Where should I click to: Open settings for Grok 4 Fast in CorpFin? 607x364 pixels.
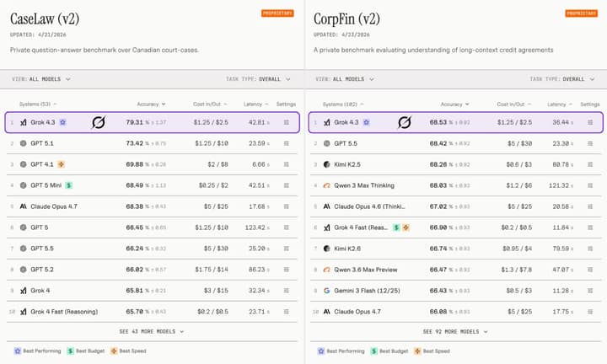590,227
